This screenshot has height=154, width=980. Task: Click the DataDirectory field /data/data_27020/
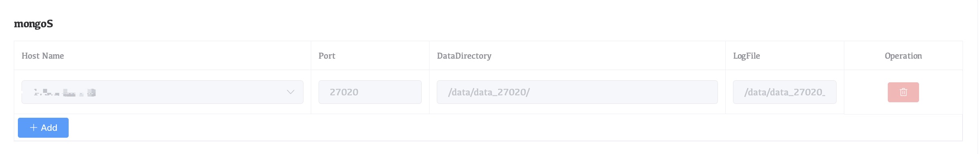pyautogui.click(x=577, y=92)
